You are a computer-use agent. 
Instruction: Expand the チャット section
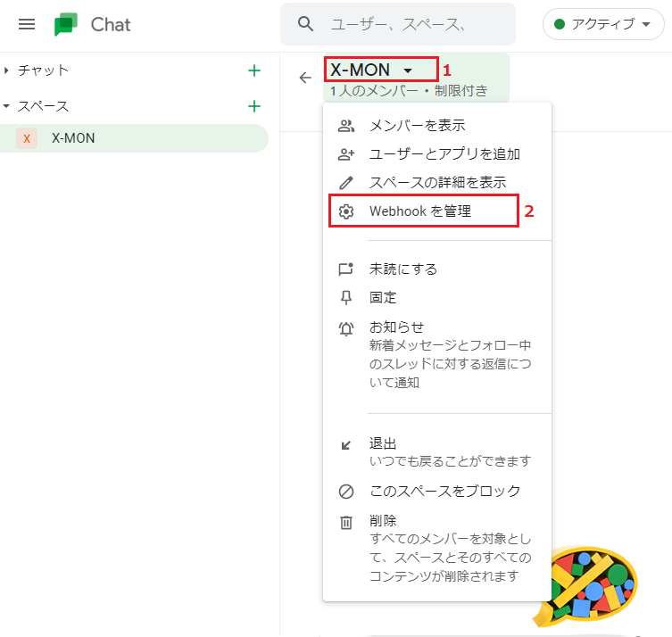click(7, 70)
